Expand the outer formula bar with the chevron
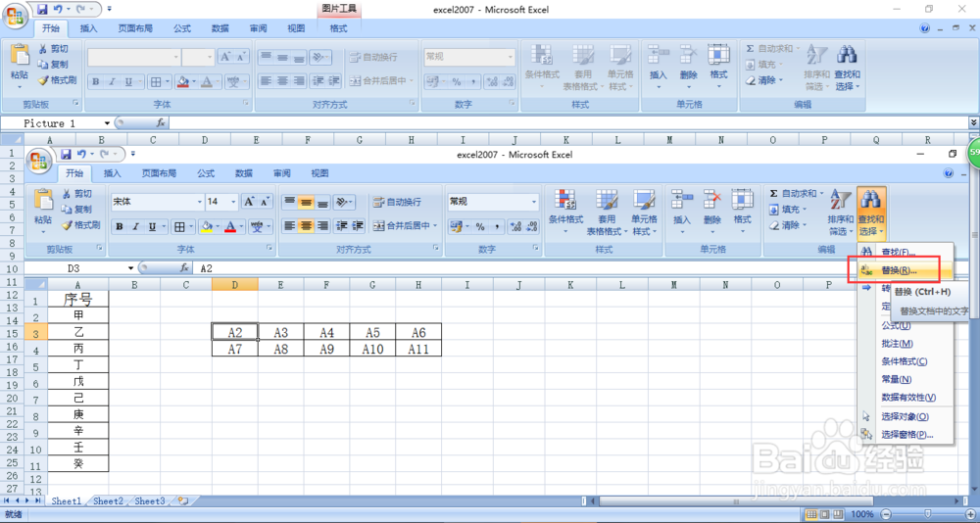 (974, 123)
